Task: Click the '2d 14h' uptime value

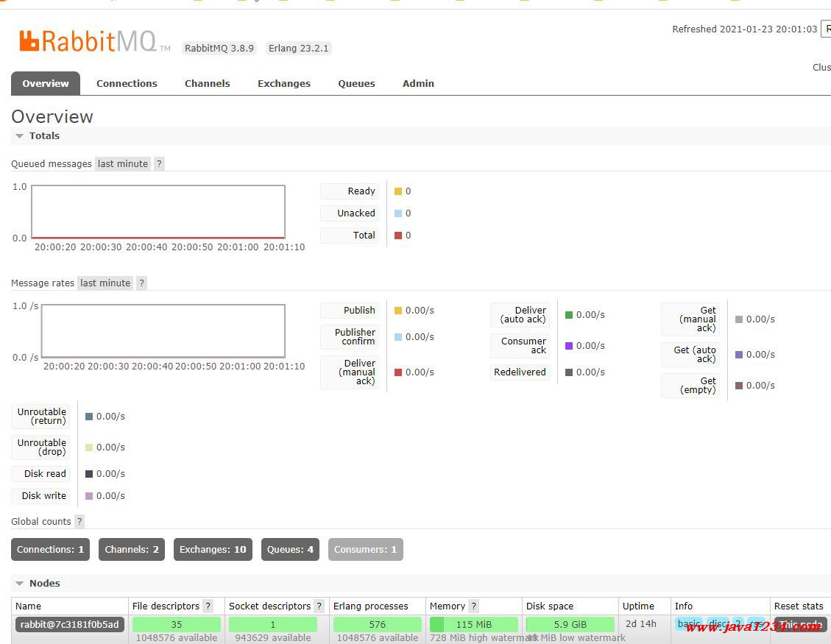Action: [x=641, y=624]
